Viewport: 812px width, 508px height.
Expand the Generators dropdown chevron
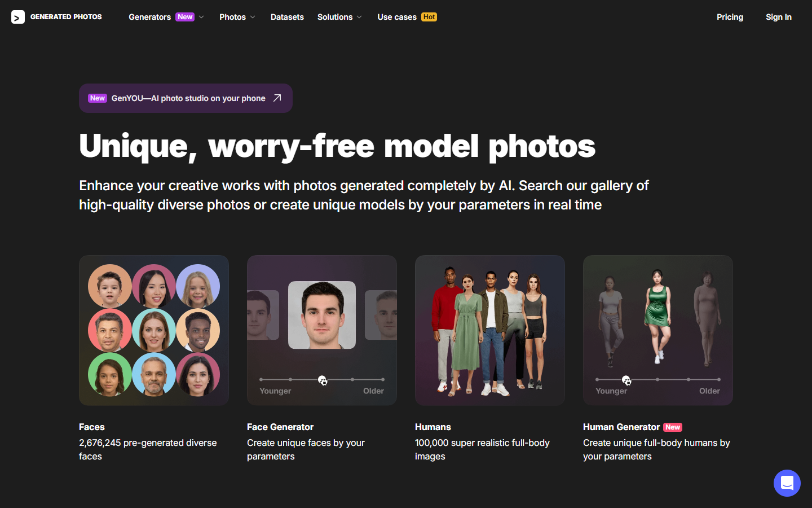(x=201, y=17)
